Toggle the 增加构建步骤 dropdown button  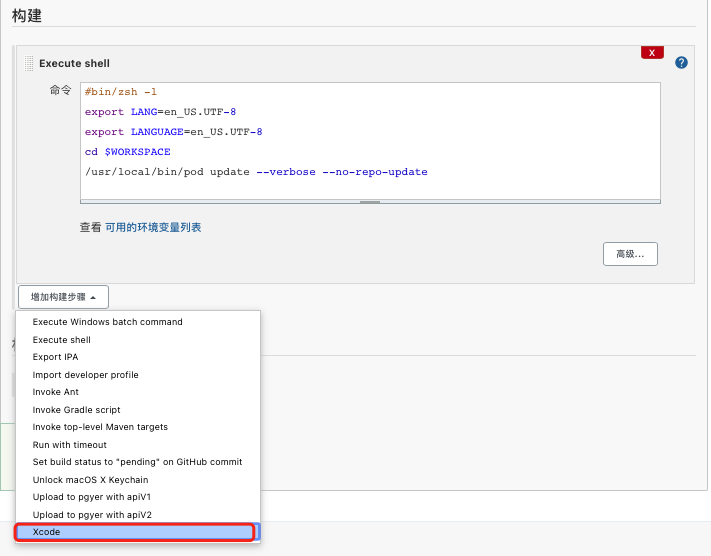(63, 297)
